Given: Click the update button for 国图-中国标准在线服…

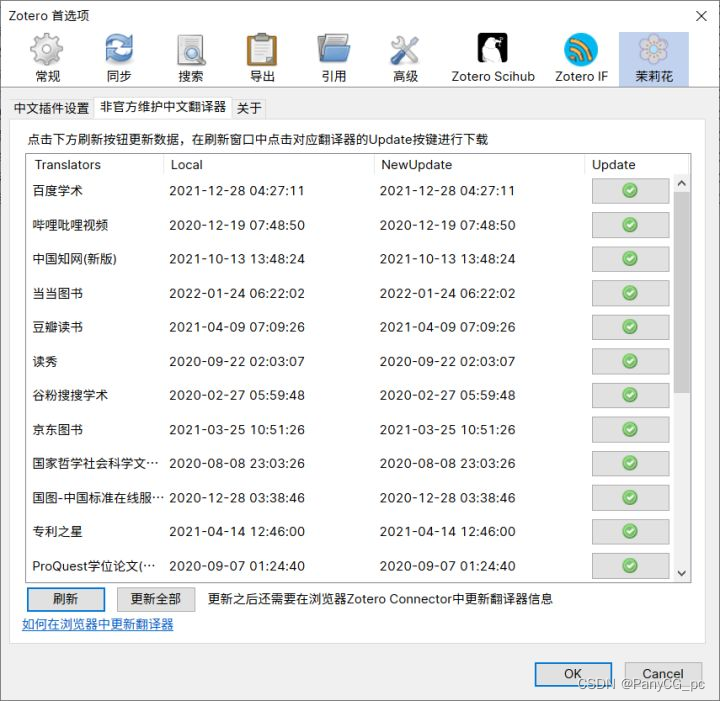Looking at the screenshot, I should (630, 498).
